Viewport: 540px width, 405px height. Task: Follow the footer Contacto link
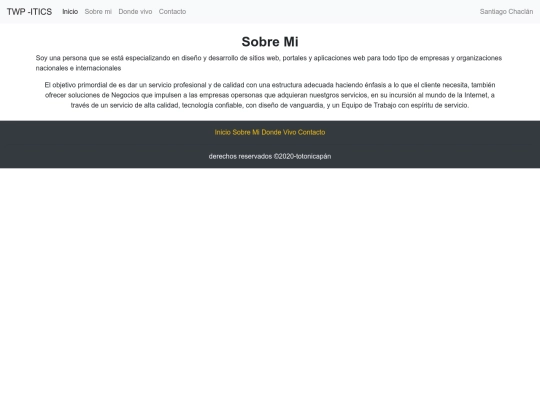click(311, 132)
